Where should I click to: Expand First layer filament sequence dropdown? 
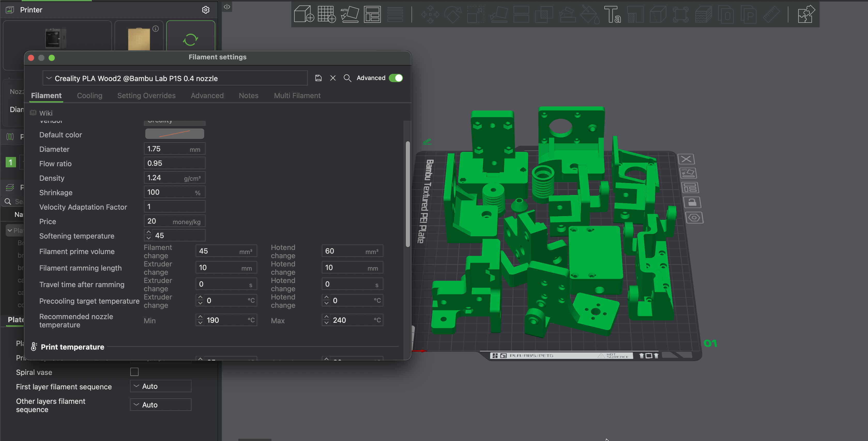point(161,386)
